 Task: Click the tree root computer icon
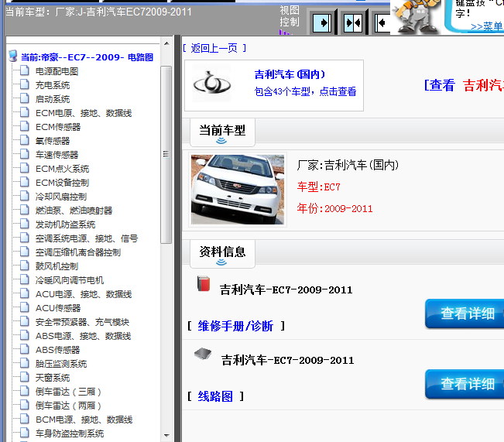tap(13, 56)
